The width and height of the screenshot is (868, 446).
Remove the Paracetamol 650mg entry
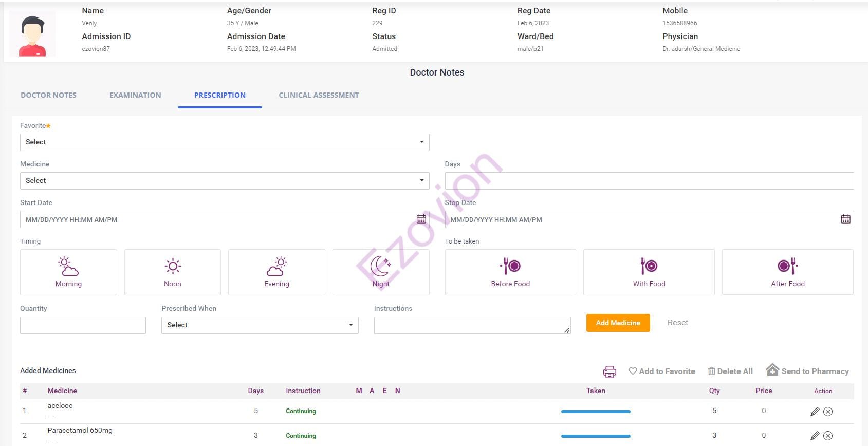tap(828, 436)
